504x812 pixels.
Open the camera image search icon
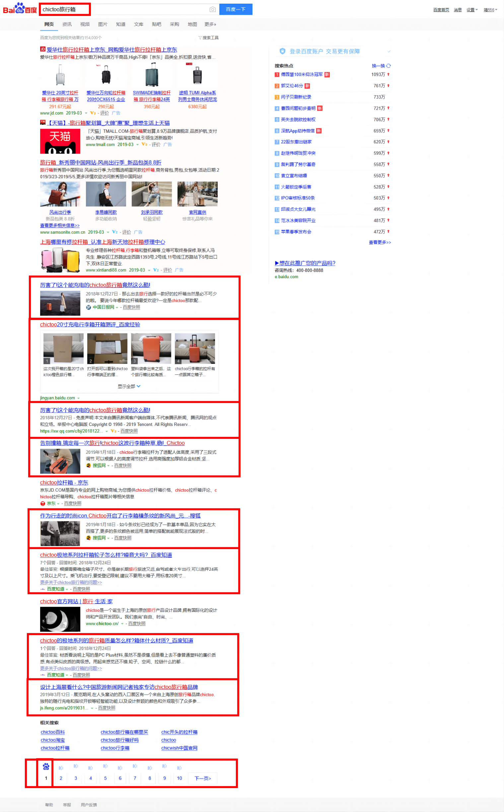click(212, 9)
